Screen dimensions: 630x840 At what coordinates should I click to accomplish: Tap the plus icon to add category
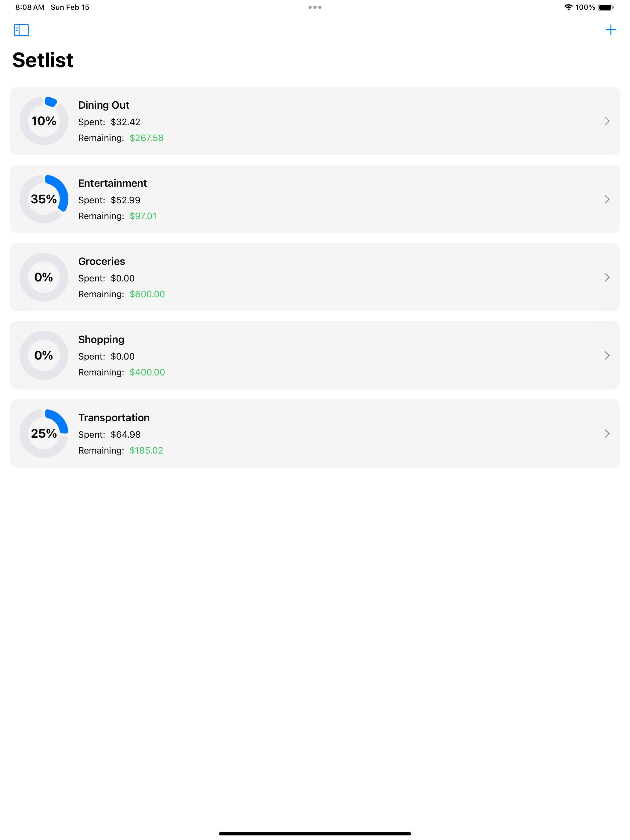(610, 30)
